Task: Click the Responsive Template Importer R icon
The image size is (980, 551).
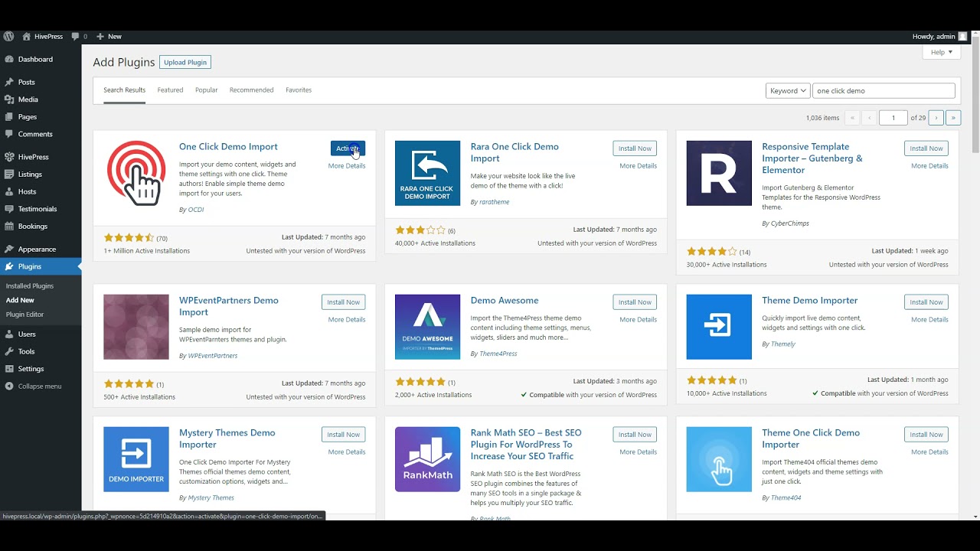Action: [719, 173]
